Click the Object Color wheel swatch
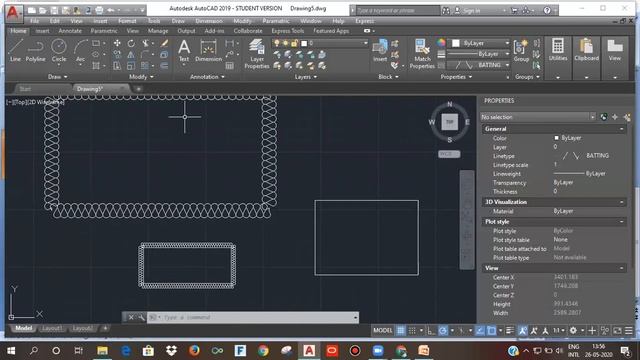This screenshot has height=360, width=640. [x=441, y=43]
